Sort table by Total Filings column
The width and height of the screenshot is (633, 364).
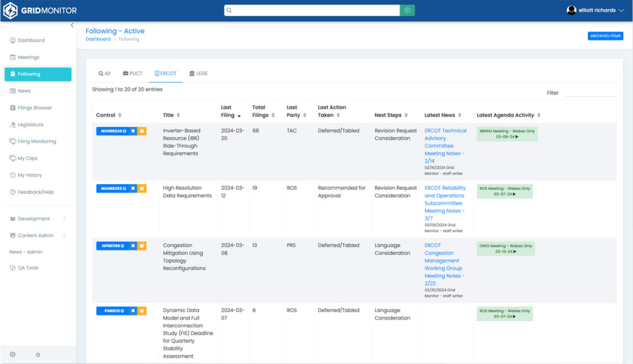[x=263, y=111]
